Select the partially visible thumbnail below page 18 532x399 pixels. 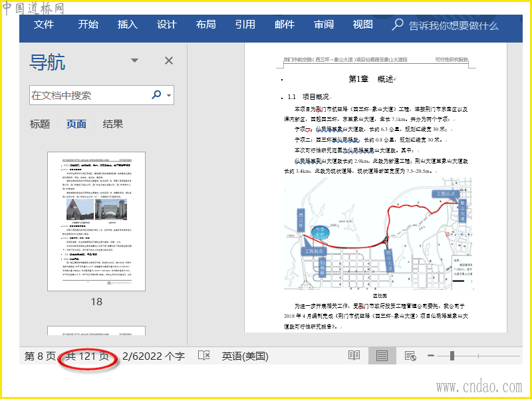point(96,331)
